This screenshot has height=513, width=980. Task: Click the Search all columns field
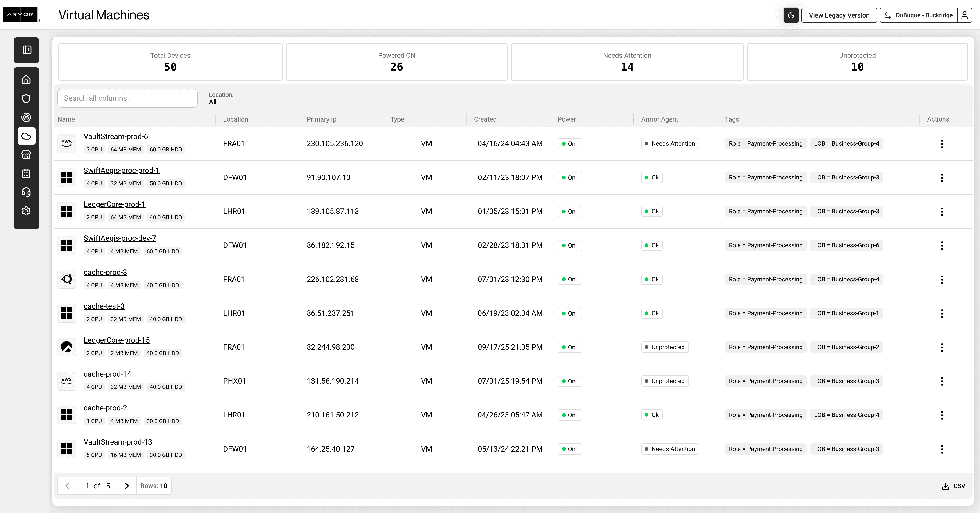127,98
